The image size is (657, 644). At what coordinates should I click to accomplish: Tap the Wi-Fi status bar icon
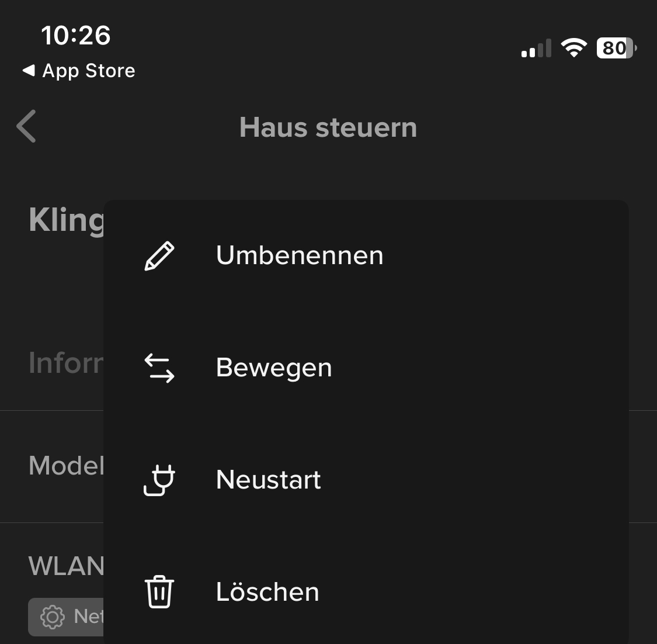573,48
